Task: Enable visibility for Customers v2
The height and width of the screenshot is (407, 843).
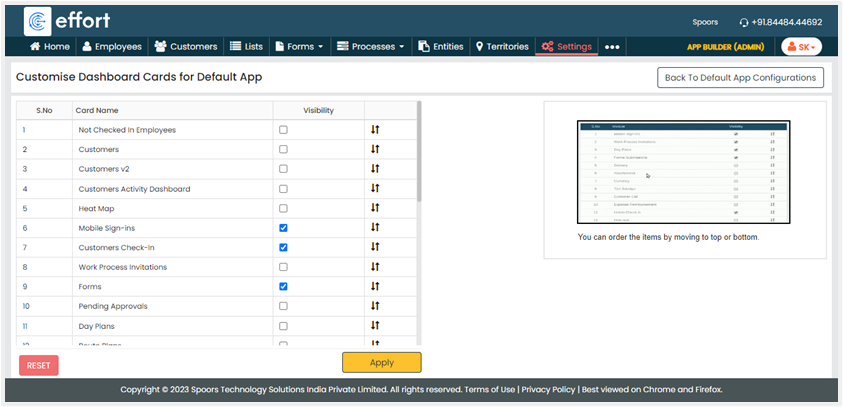Action: 283,169
